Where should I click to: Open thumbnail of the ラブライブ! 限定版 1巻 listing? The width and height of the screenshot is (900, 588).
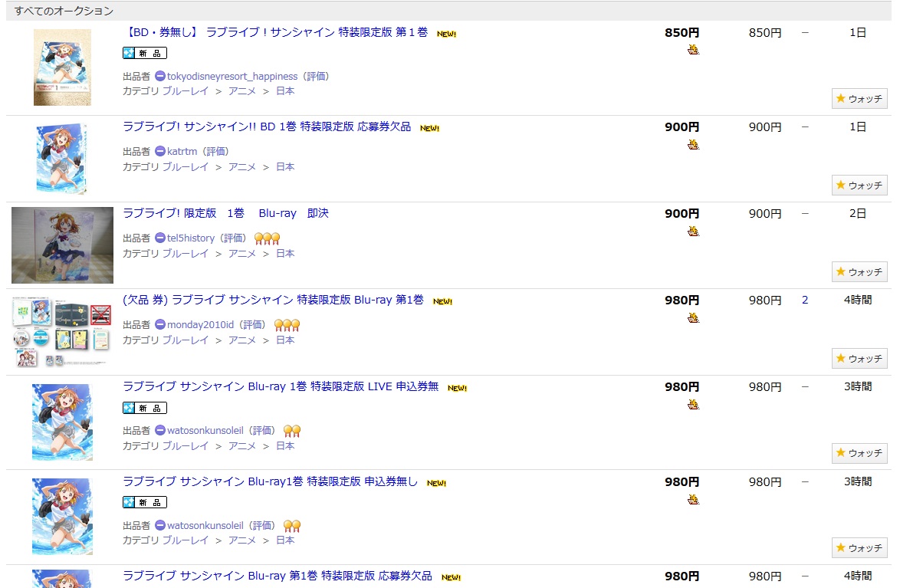point(62,245)
